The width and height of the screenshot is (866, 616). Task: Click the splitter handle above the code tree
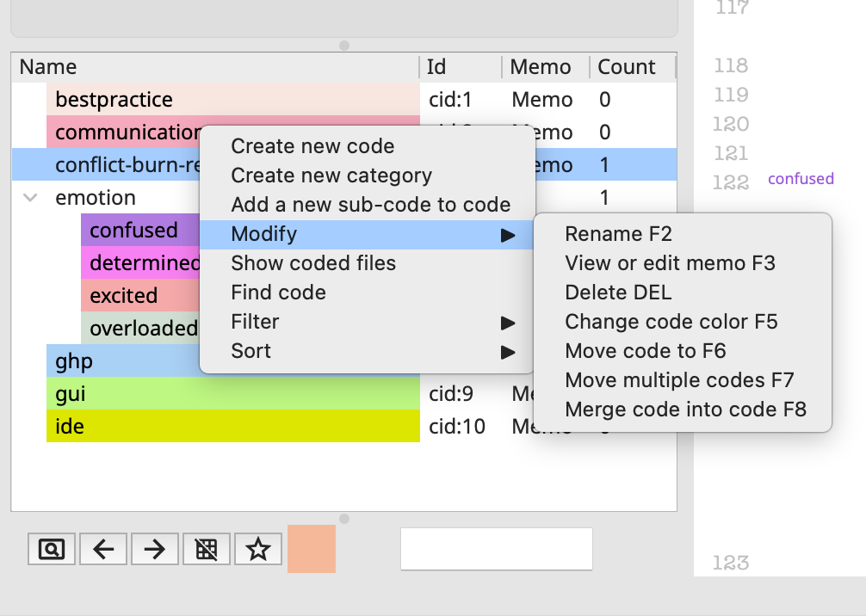coord(344,46)
